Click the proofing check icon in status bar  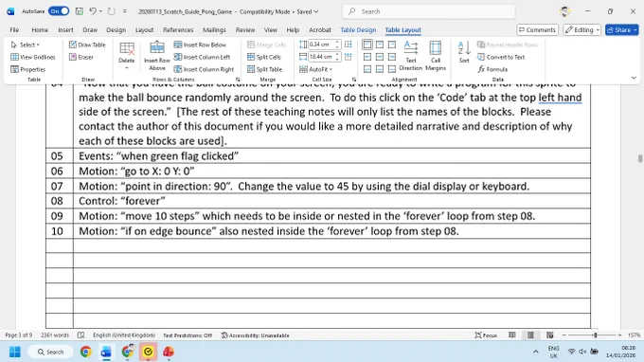pyautogui.click(x=80, y=335)
